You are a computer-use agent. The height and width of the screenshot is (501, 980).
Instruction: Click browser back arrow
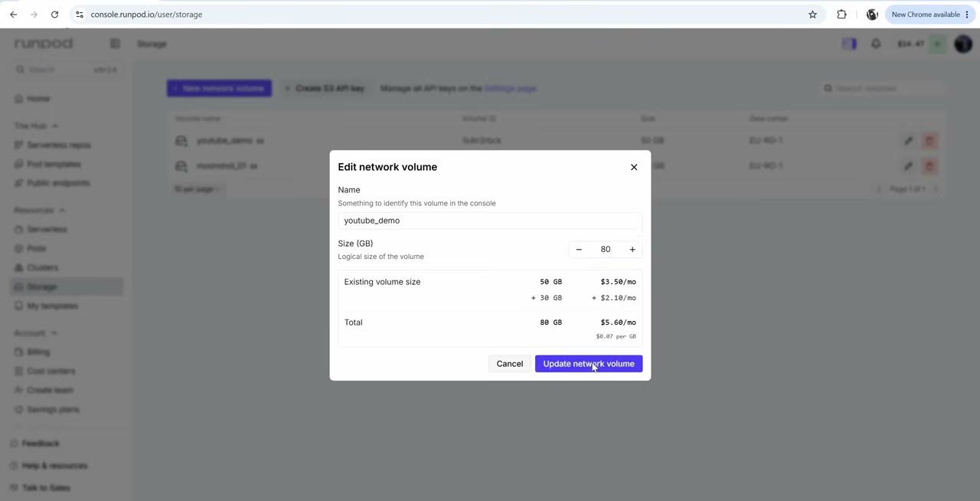(13, 15)
